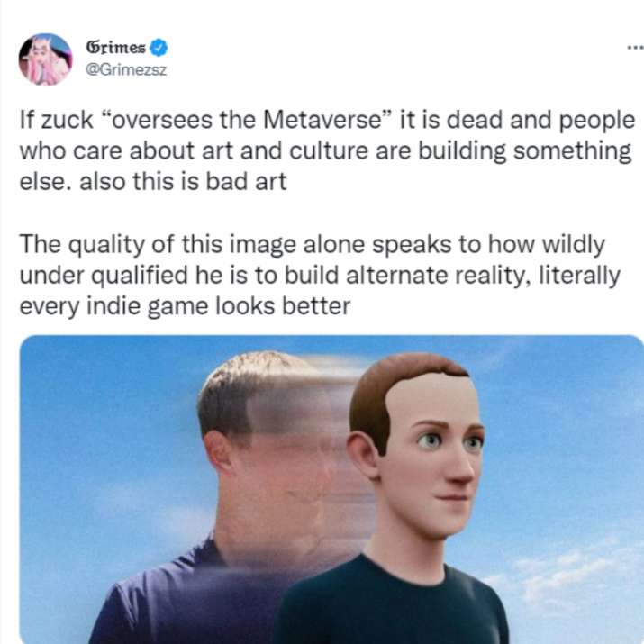Open Grimes' round profile avatar
Viewport: 644px width, 644px height.
pos(45,59)
